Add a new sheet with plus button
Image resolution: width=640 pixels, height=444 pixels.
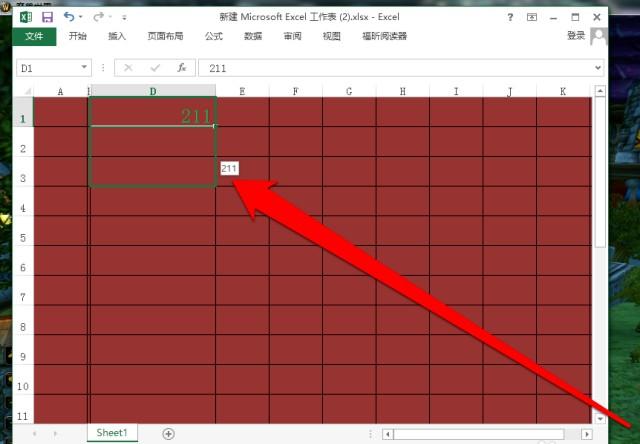pos(169,434)
